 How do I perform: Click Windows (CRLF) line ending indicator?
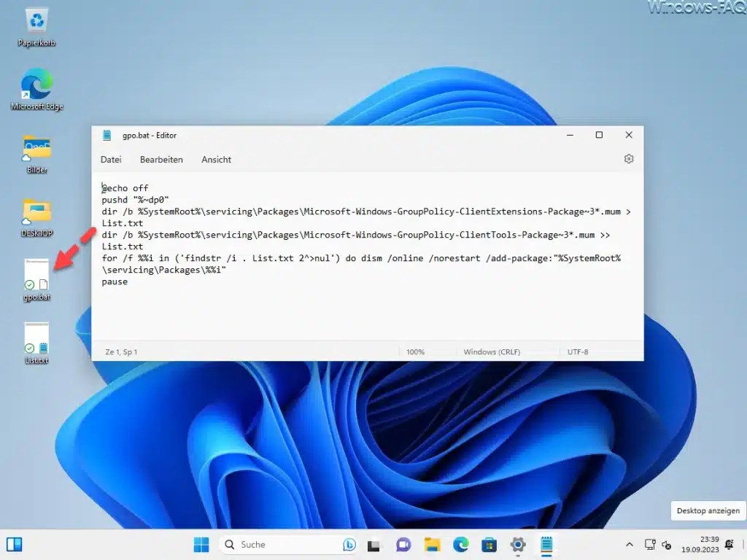(492, 352)
